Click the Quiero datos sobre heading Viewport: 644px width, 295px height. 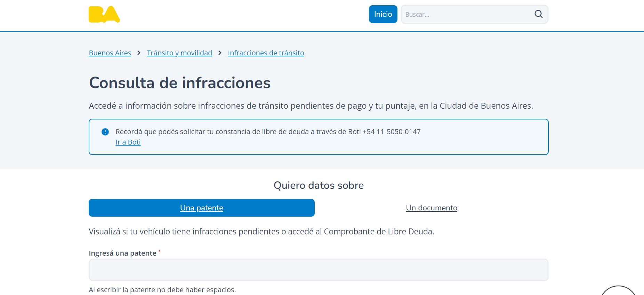tap(319, 185)
